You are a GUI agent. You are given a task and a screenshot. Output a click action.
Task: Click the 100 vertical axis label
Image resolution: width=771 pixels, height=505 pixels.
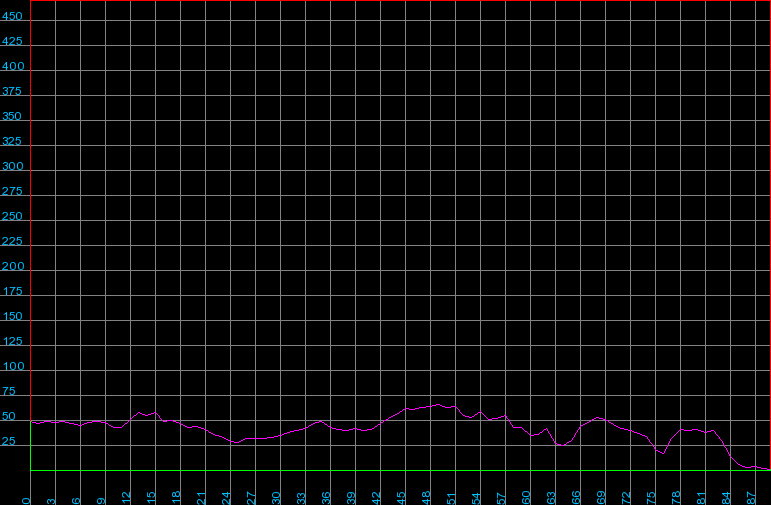pyautogui.click(x=13, y=366)
